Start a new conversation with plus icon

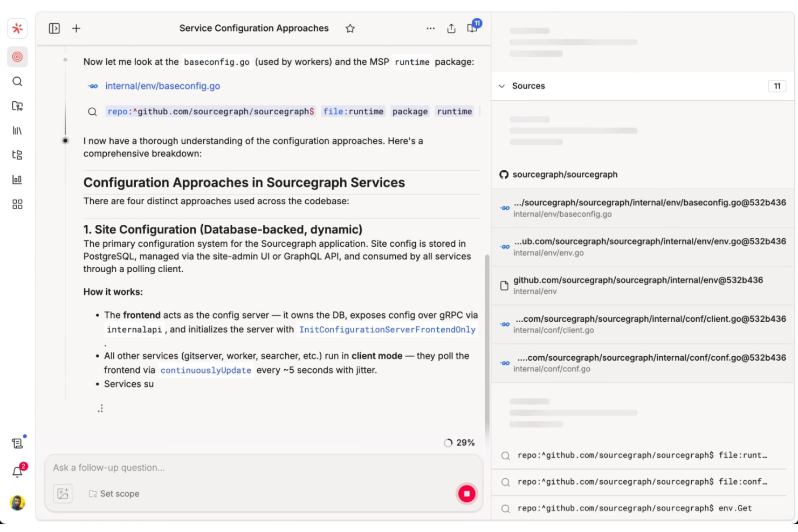coord(77,29)
